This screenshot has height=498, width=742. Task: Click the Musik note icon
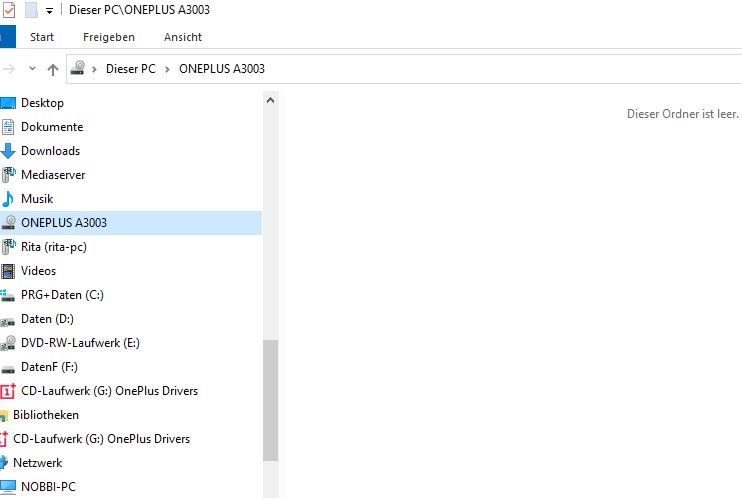8,199
